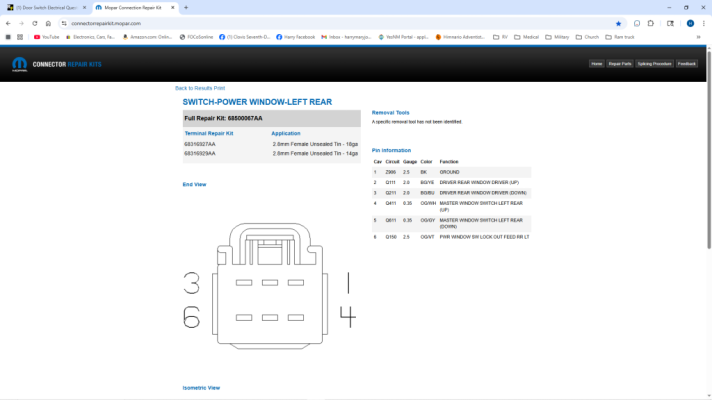Click the blue bookmark star icon
The image size is (712, 400).
point(618,24)
